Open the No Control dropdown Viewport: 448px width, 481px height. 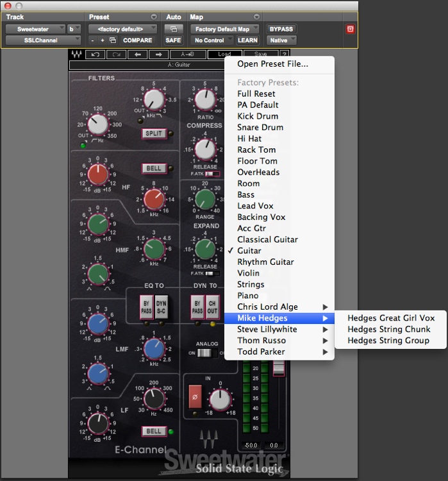tap(212, 40)
